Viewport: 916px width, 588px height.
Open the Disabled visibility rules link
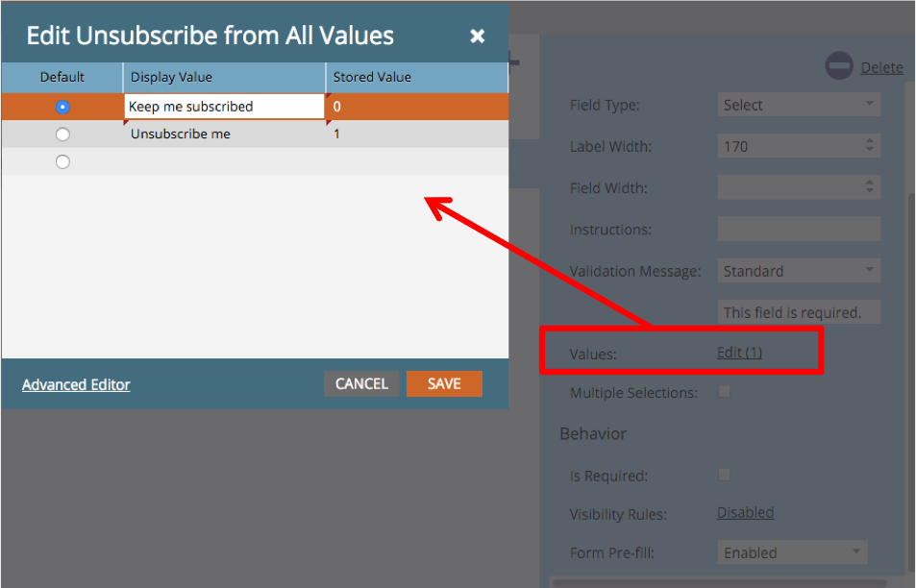[745, 512]
